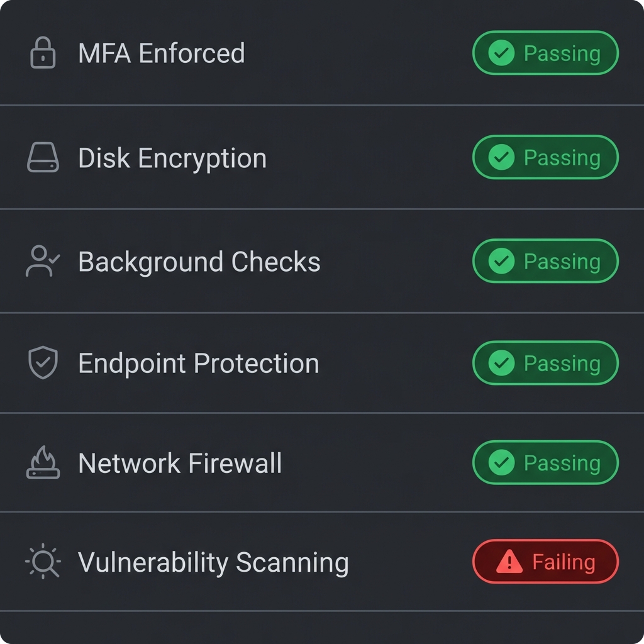Open the Background Checks control
Screen dimensions: 644x644
pos(199,262)
